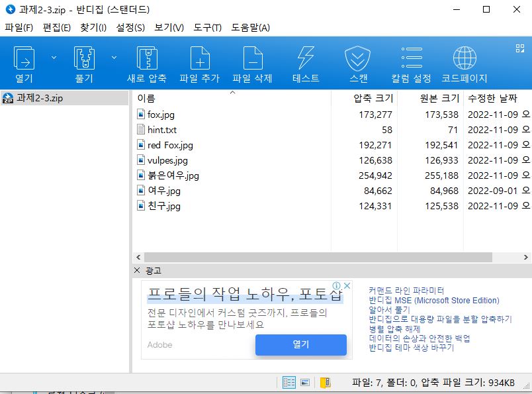Click the 풀기 (Extract) toolbar icon
This screenshot has width=532, height=394.
coord(84,64)
